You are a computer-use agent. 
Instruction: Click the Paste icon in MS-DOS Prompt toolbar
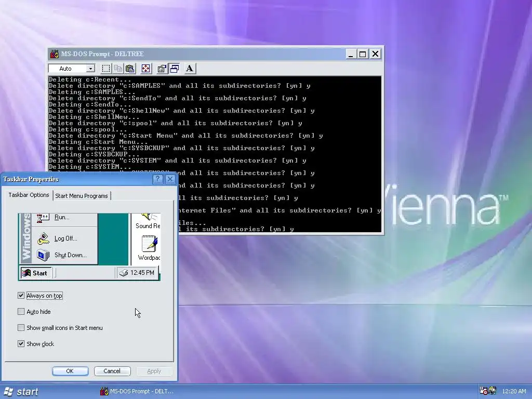130,69
